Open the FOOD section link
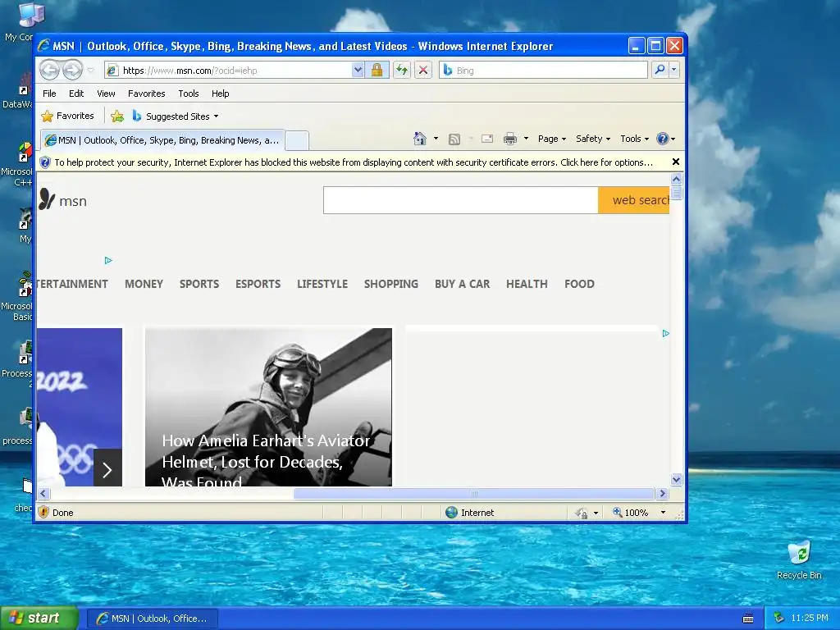Image resolution: width=840 pixels, height=630 pixels. coord(579,284)
